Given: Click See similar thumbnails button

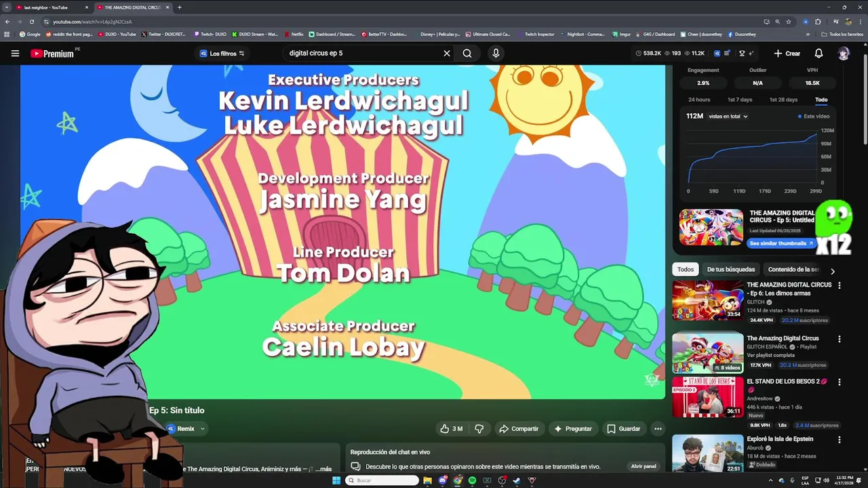Looking at the screenshot, I should tap(782, 243).
